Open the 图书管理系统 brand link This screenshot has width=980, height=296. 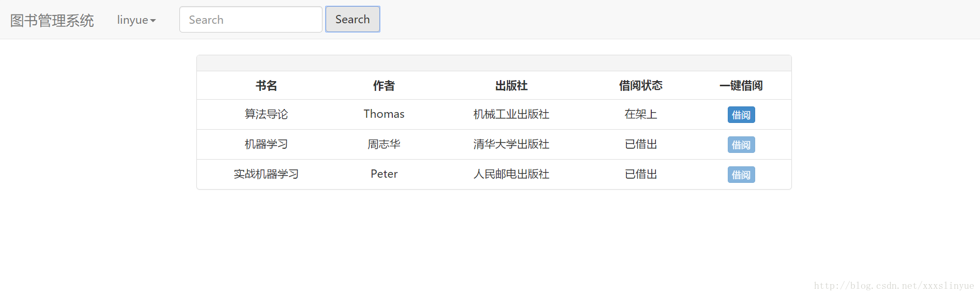coord(52,20)
